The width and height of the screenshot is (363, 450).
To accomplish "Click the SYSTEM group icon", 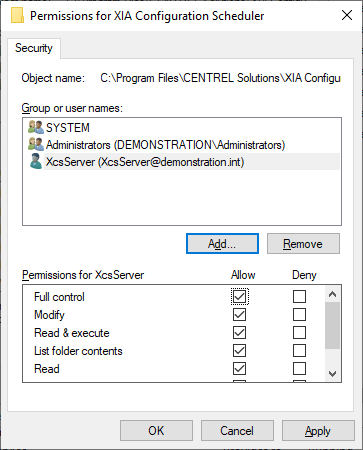I will point(36,127).
